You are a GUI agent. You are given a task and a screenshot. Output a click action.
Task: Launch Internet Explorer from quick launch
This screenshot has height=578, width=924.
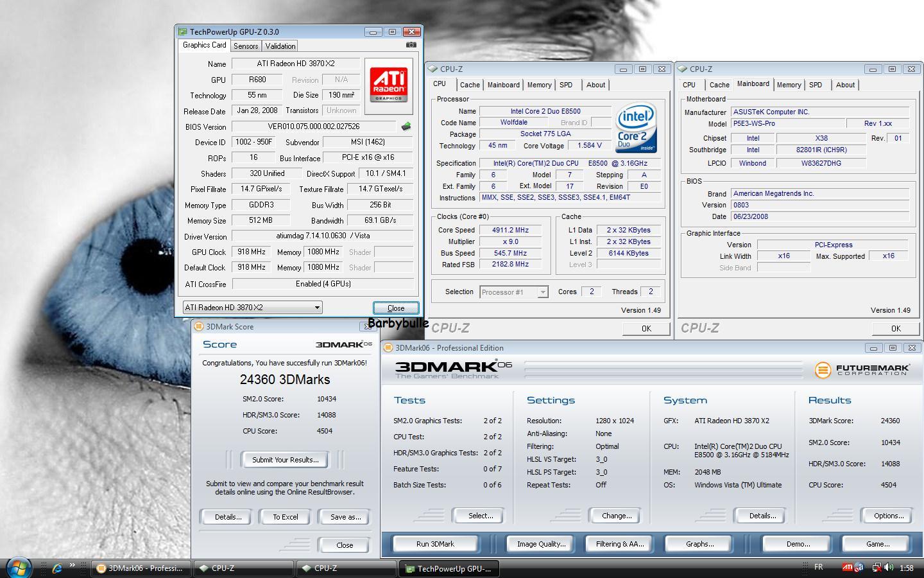click(57, 568)
